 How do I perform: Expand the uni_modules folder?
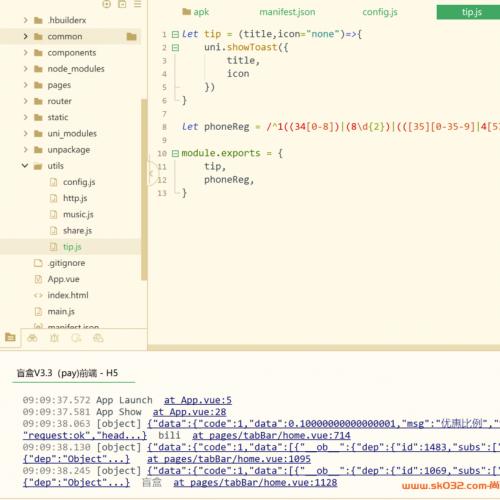click(26, 133)
